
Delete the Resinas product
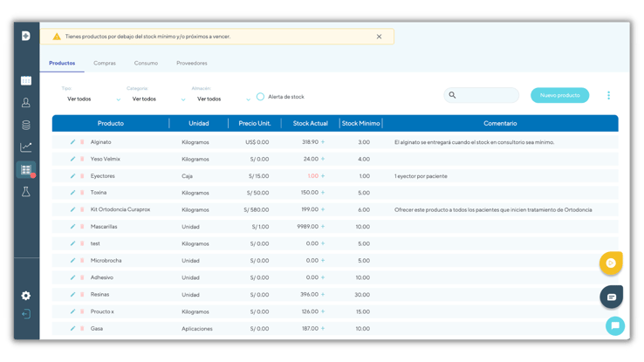(x=82, y=295)
